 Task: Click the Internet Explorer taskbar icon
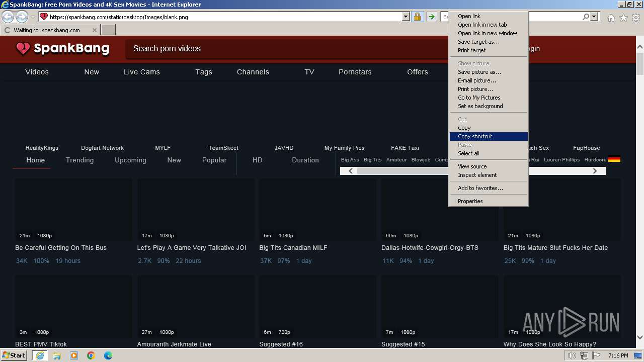tap(40, 355)
